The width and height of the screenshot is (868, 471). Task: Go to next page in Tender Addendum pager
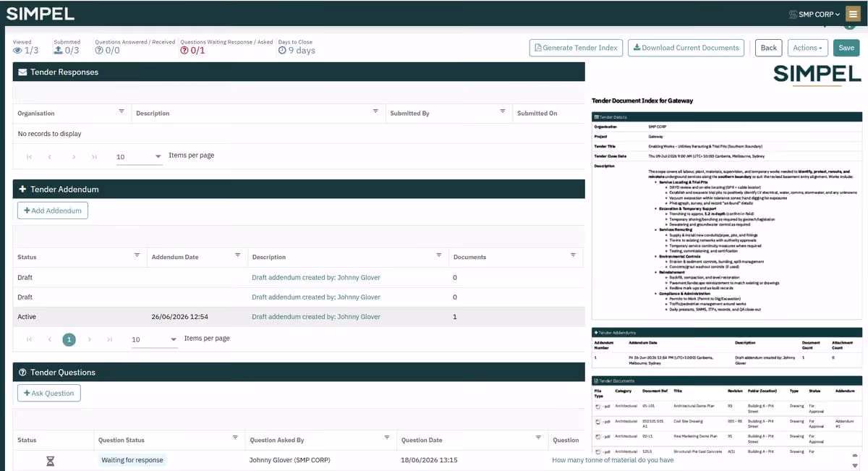[89, 339]
